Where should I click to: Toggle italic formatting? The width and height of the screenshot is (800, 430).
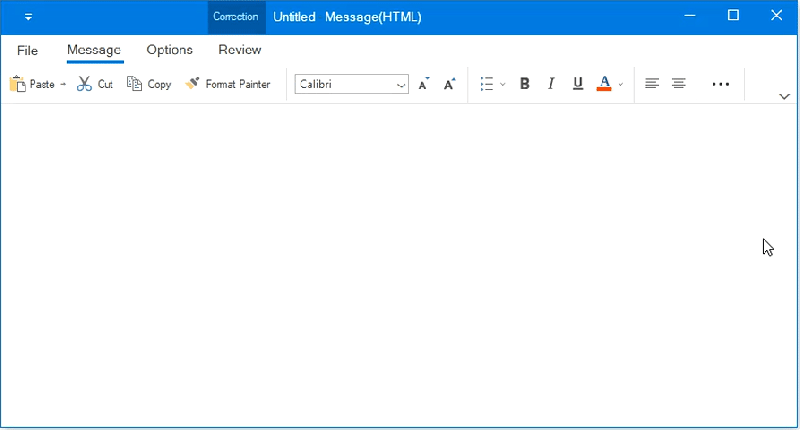[551, 84]
